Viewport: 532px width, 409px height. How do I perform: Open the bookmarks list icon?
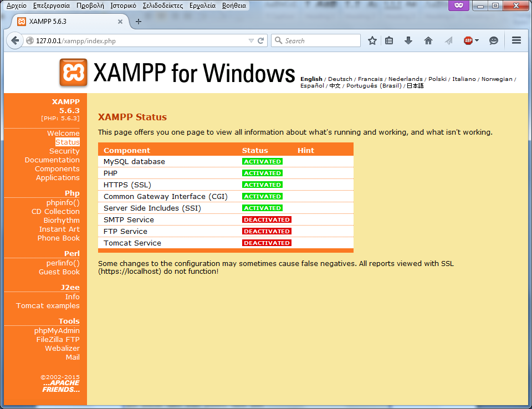[x=389, y=40]
